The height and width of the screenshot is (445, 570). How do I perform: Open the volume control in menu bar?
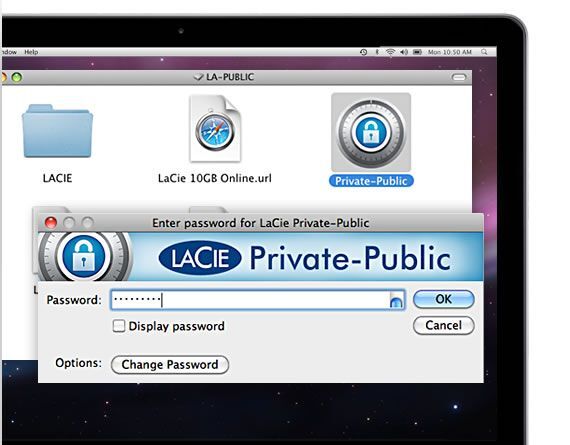pyautogui.click(x=404, y=52)
